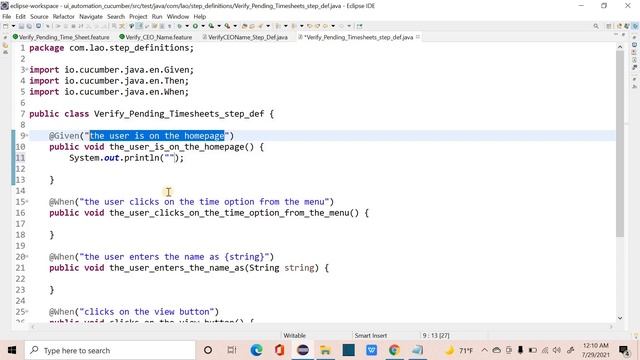Image resolution: width=640 pixels, height=360 pixels.
Task: Open the notification center icon
Action: 624,350
